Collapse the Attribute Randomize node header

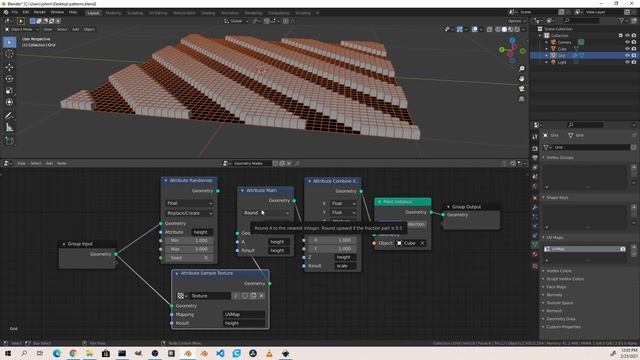(166, 180)
